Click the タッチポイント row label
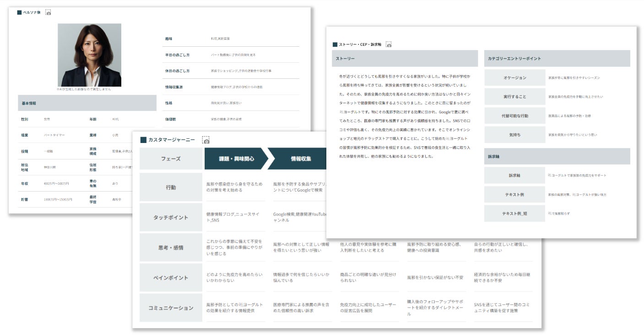 pos(171,217)
